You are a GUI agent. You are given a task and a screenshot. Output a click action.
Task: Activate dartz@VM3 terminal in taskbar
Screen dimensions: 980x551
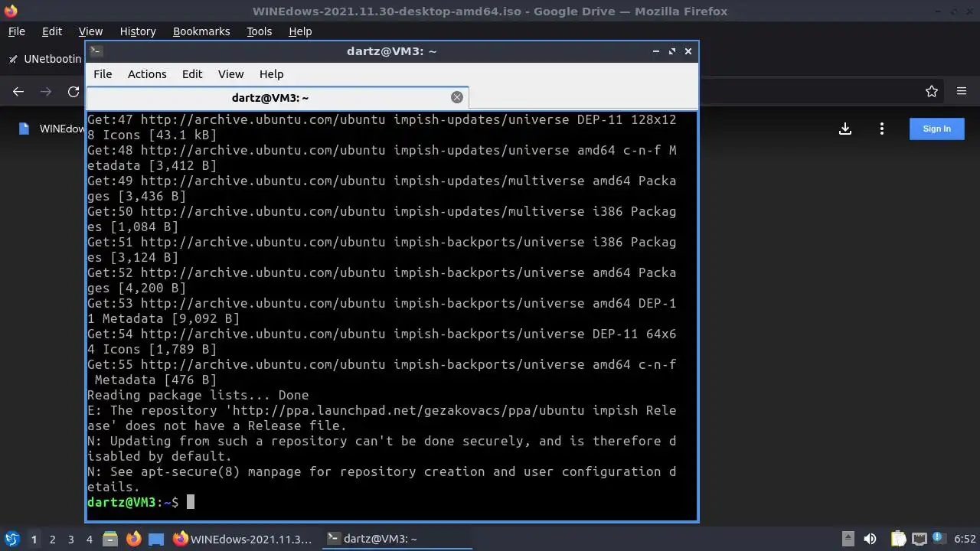coord(396,539)
